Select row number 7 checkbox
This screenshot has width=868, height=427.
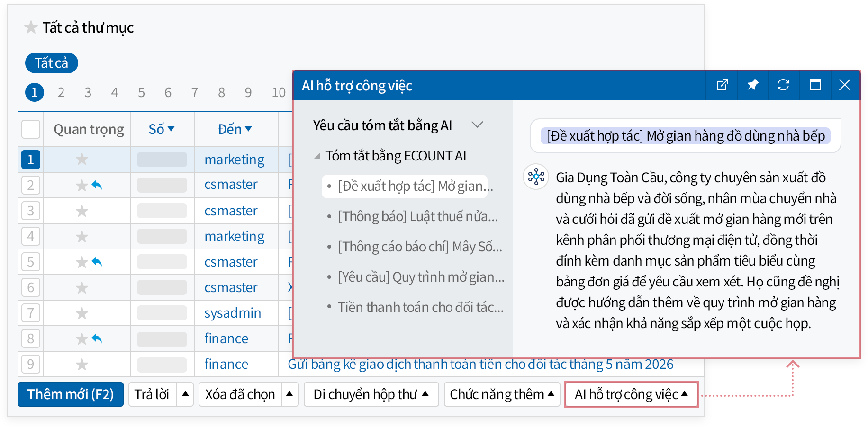pyautogui.click(x=31, y=313)
